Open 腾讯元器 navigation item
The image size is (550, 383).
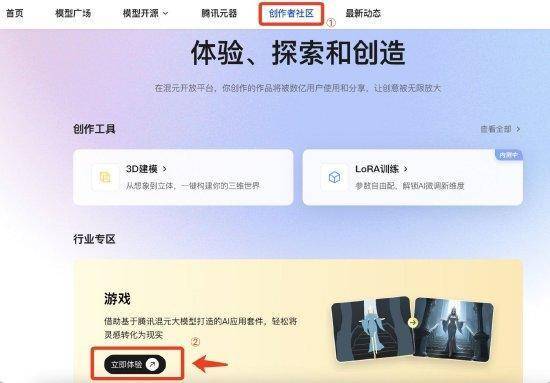tap(219, 13)
